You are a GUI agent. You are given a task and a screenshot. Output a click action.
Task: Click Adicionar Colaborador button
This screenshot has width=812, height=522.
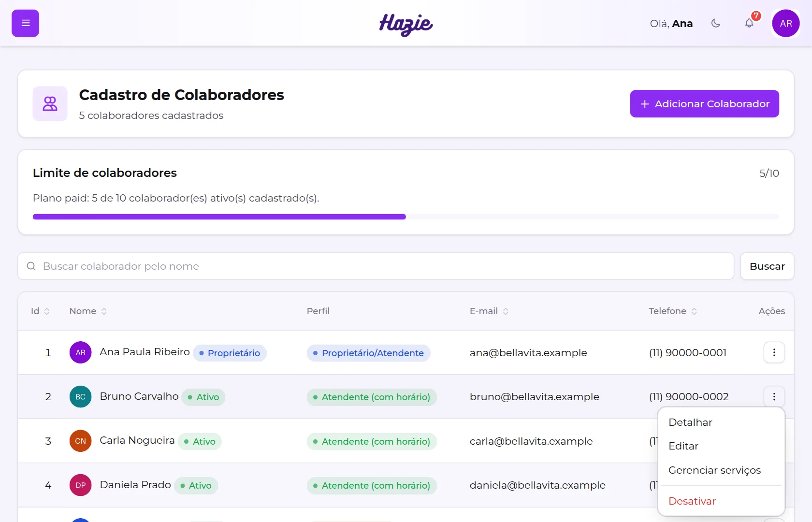point(704,103)
